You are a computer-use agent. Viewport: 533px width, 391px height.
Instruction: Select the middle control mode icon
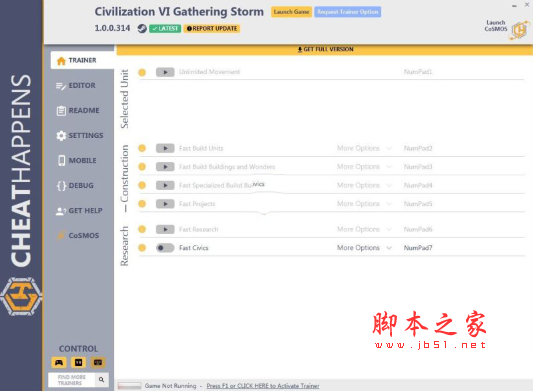78,362
